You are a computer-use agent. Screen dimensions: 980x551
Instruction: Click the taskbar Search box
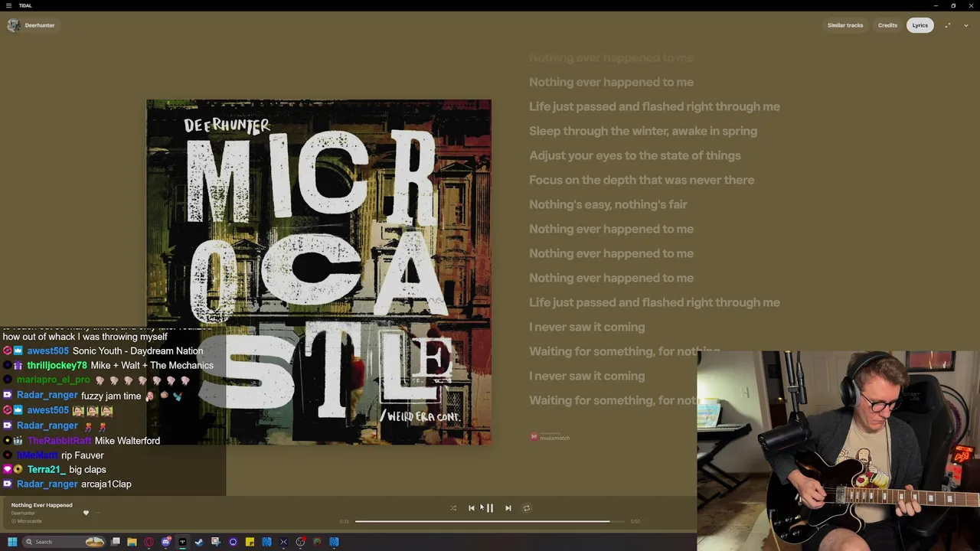pos(64,542)
